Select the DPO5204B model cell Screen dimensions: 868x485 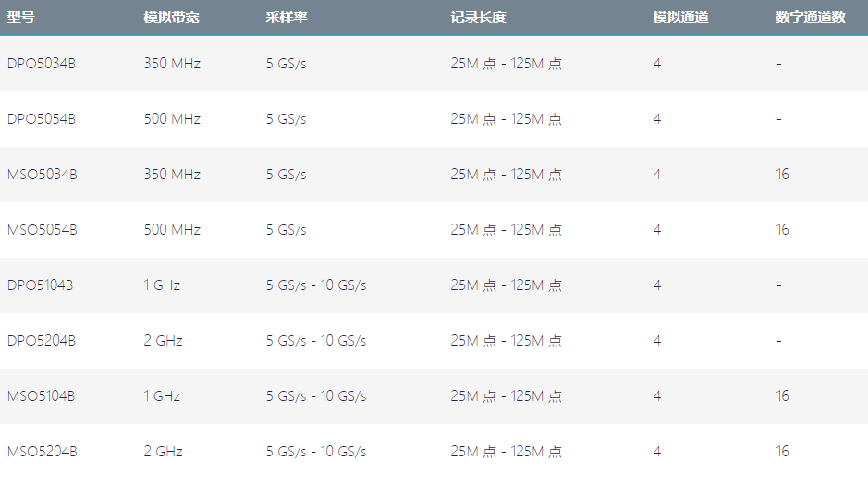click(x=42, y=341)
